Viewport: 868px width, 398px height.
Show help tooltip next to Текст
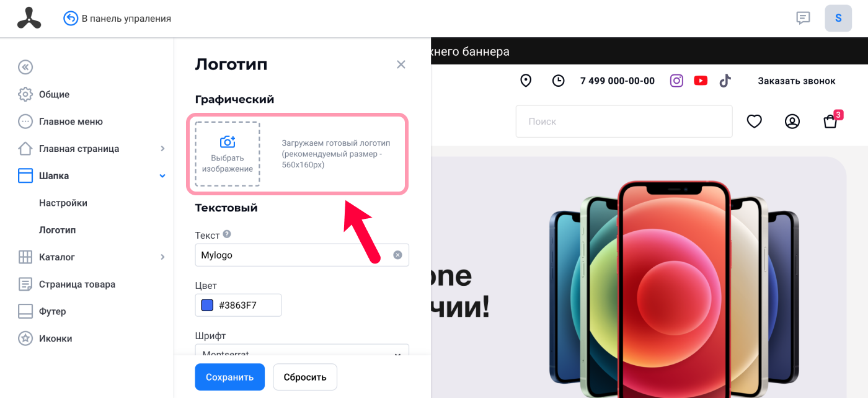(227, 234)
